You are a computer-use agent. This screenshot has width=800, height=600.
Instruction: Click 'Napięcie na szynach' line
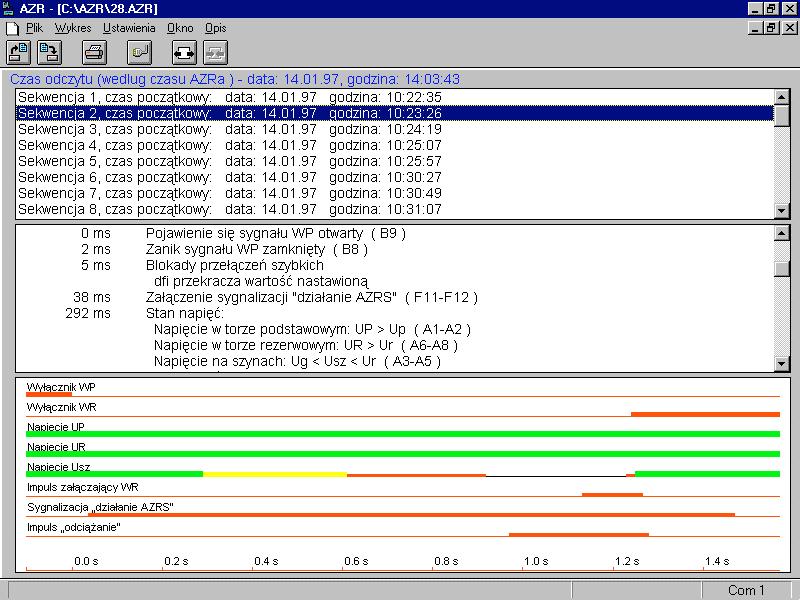tap(297, 361)
